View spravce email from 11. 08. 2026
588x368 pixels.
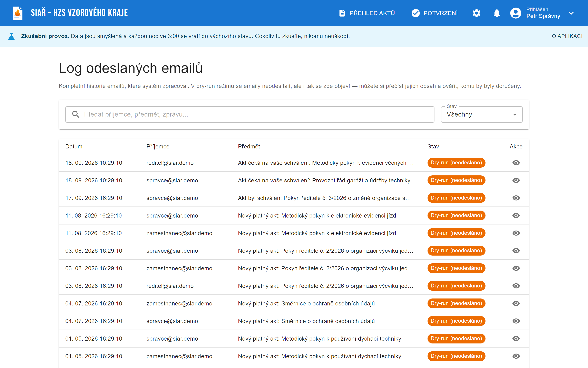click(x=516, y=215)
